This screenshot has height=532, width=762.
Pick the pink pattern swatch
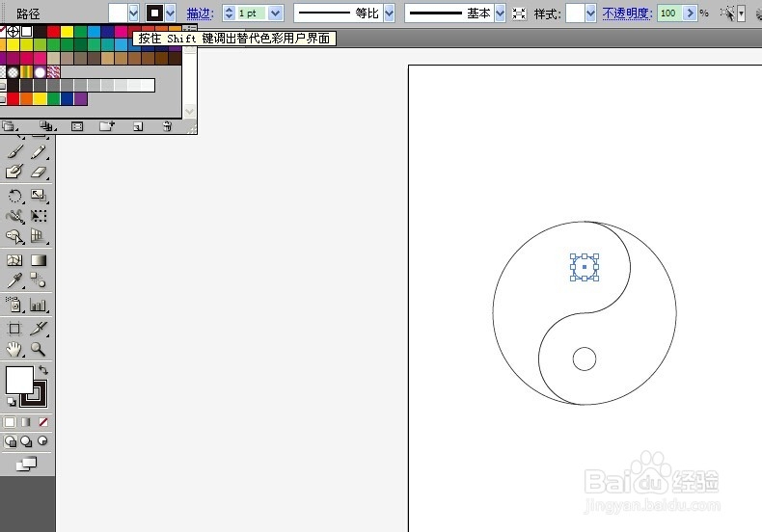[53, 72]
